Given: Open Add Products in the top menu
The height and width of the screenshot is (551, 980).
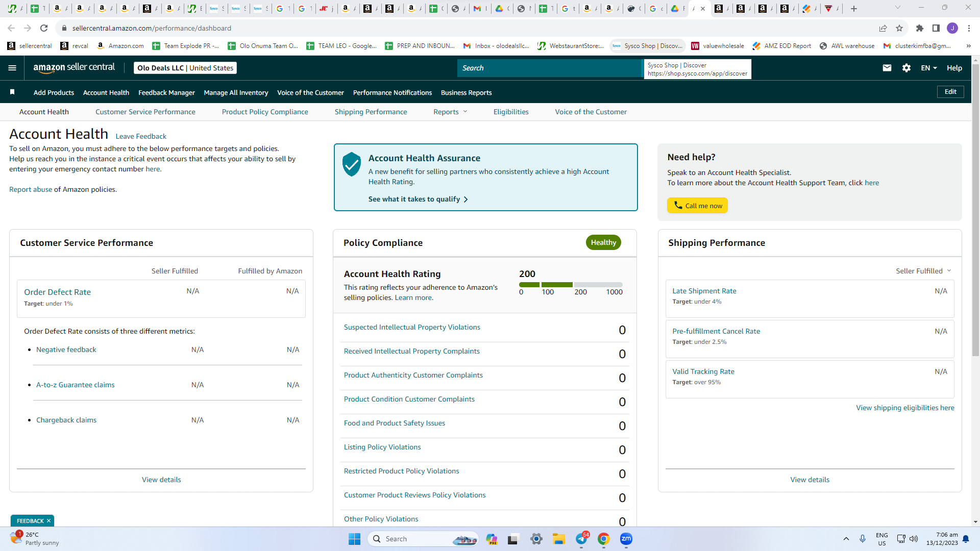Looking at the screenshot, I should click(54, 92).
